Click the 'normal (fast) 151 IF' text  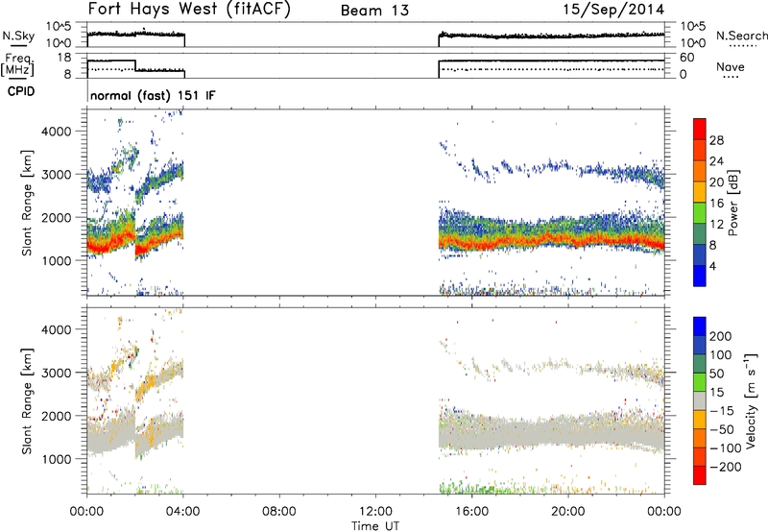[x=153, y=95]
